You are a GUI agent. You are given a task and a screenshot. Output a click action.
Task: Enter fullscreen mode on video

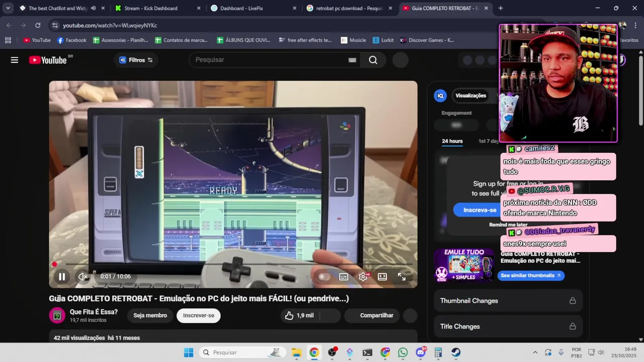coord(402,277)
